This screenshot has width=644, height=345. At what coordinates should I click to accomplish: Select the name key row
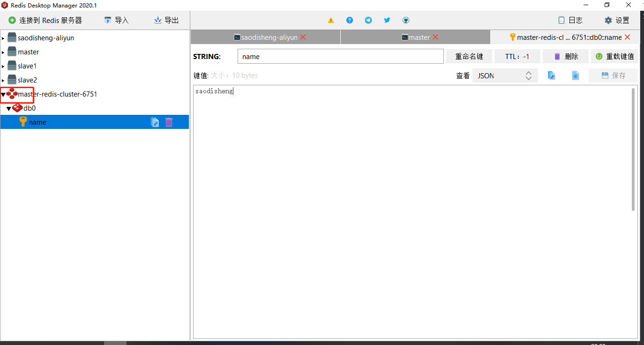[x=94, y=122]
